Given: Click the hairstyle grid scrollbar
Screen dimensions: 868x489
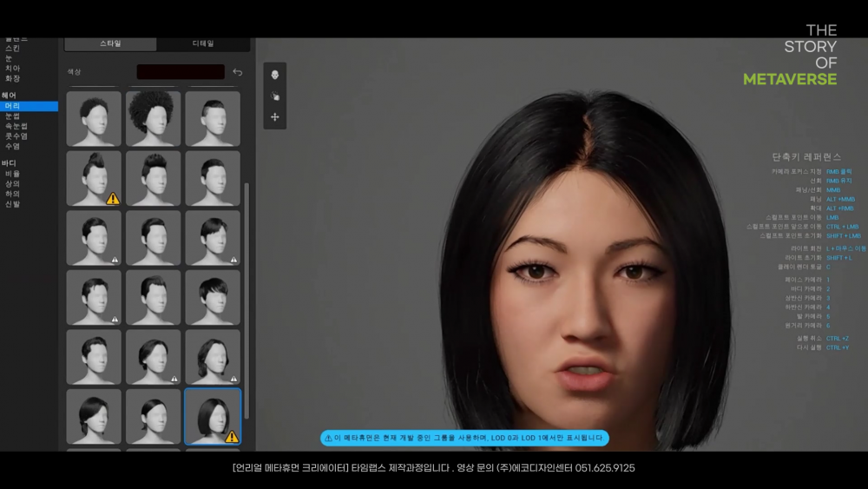Looking at the screenshot, I should (x=247, y=301).
